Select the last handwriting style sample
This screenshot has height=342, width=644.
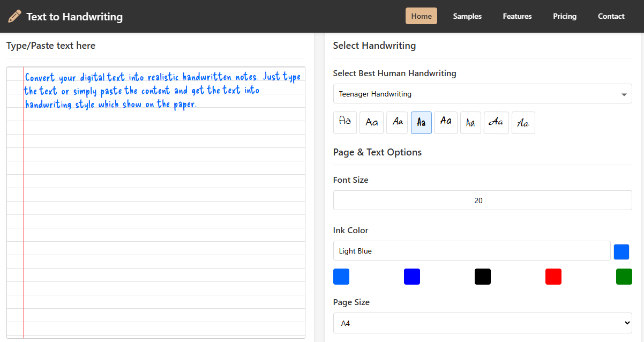tap(523, 123)
